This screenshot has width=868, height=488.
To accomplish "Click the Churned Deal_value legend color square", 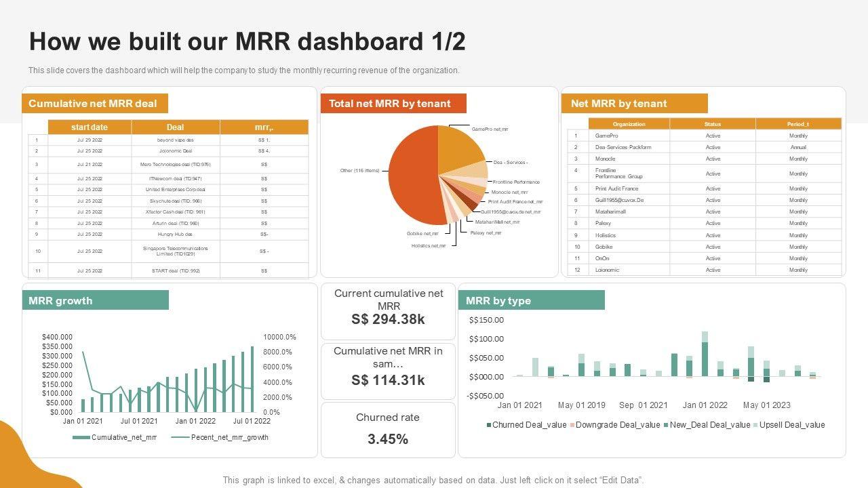I will click(489, 425).
